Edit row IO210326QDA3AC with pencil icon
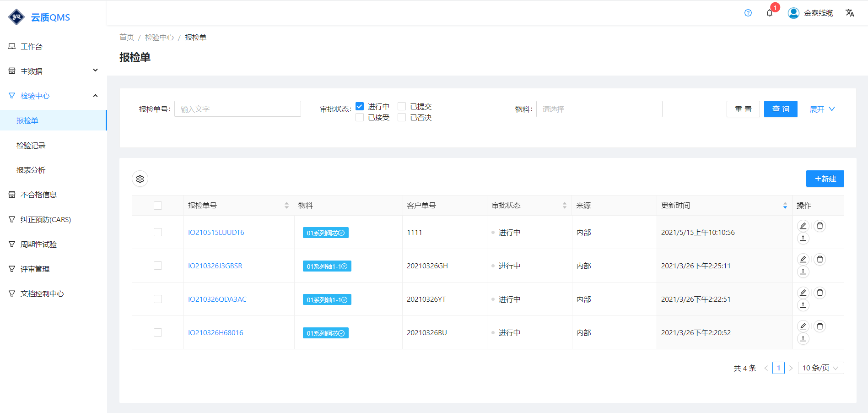868x413 pixels. 803,293
